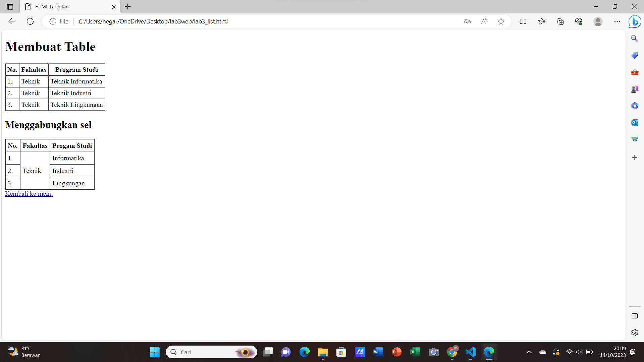
Task: Open Browser essentials
Action: (x=578, y=21)
